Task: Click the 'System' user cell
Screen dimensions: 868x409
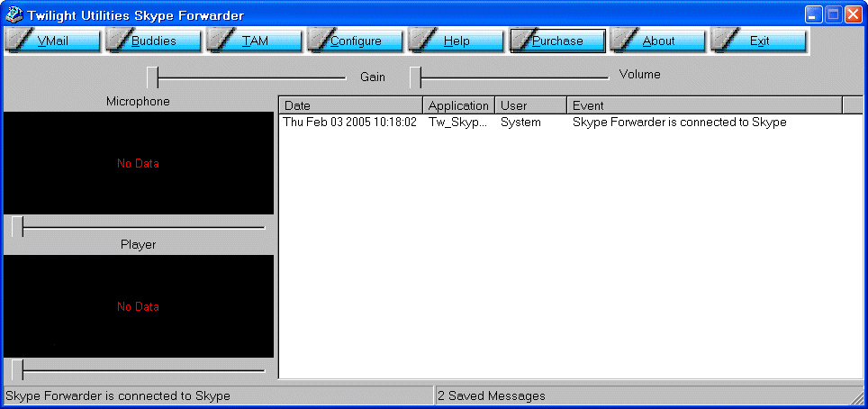Action: tap(520, 123)
